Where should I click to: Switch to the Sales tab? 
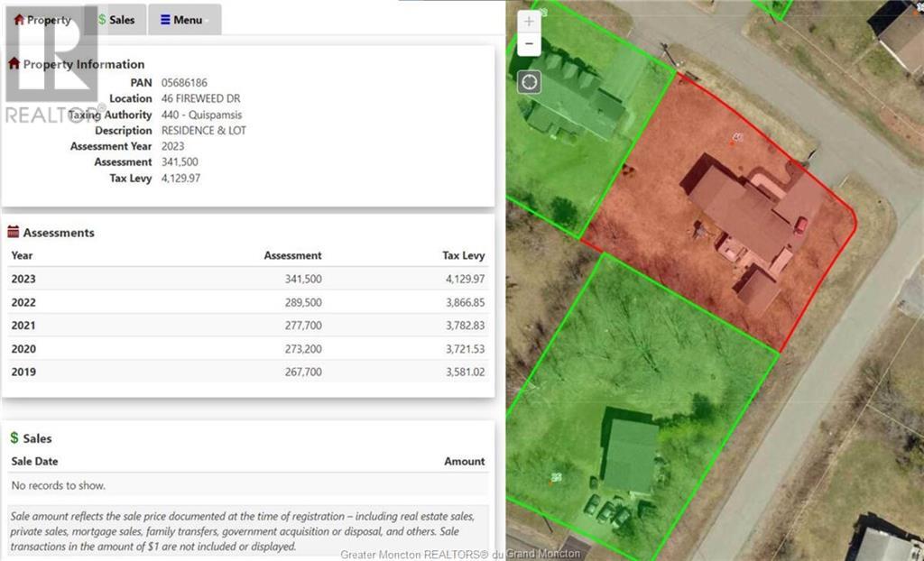pyautogui.click(x=116, y=20)
